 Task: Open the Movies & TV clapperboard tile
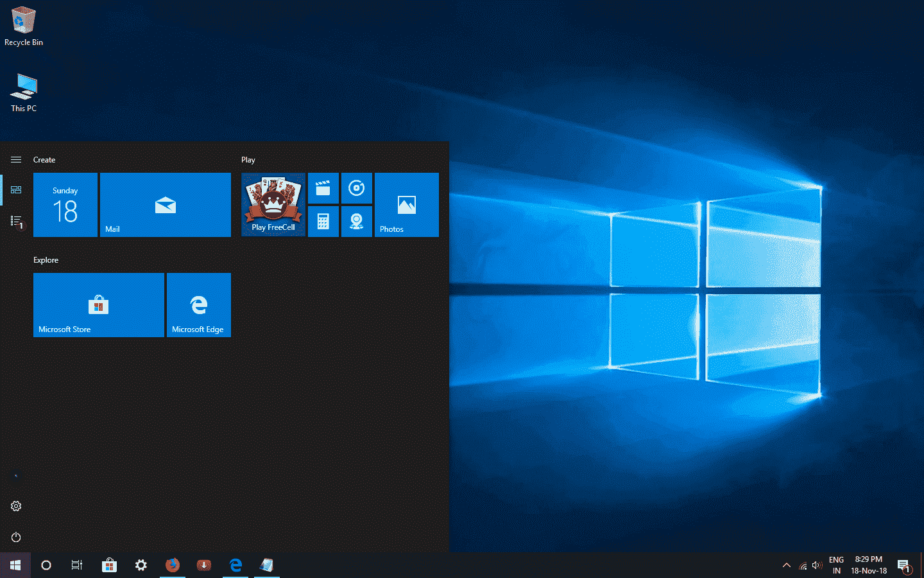coord(323,188)
